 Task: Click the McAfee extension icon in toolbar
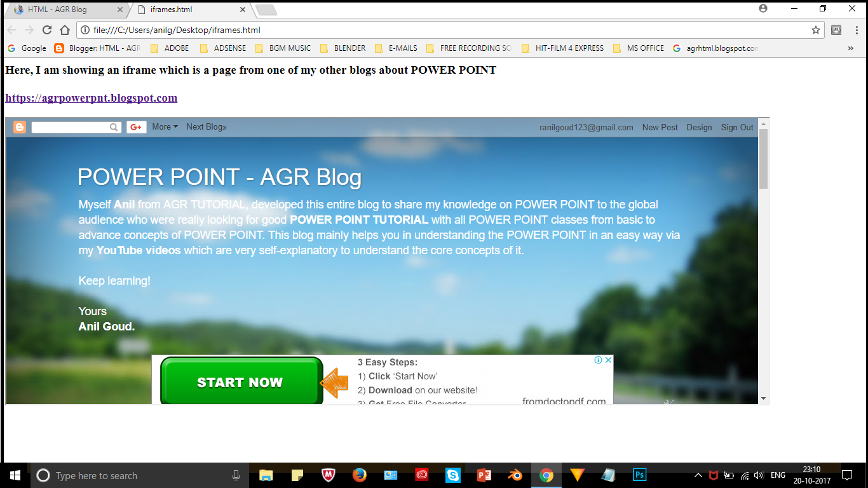837,30
